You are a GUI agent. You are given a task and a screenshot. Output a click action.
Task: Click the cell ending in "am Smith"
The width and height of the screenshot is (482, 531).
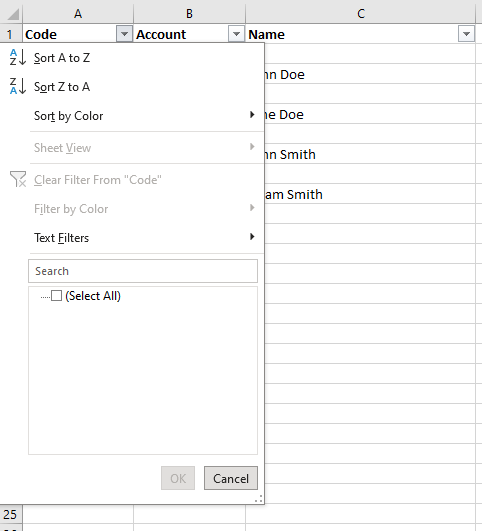point(370,194)
